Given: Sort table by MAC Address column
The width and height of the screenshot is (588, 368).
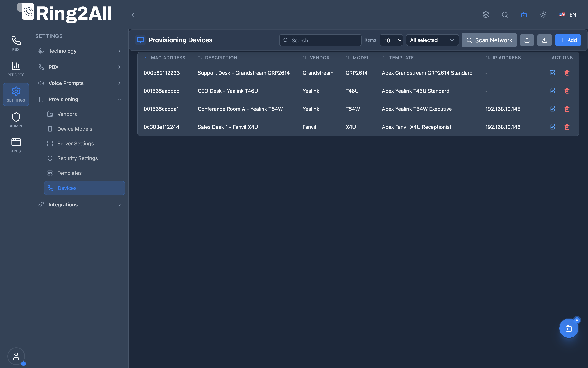Looking at the screenshot, I should pyautogui.click(x=165, y=58).
